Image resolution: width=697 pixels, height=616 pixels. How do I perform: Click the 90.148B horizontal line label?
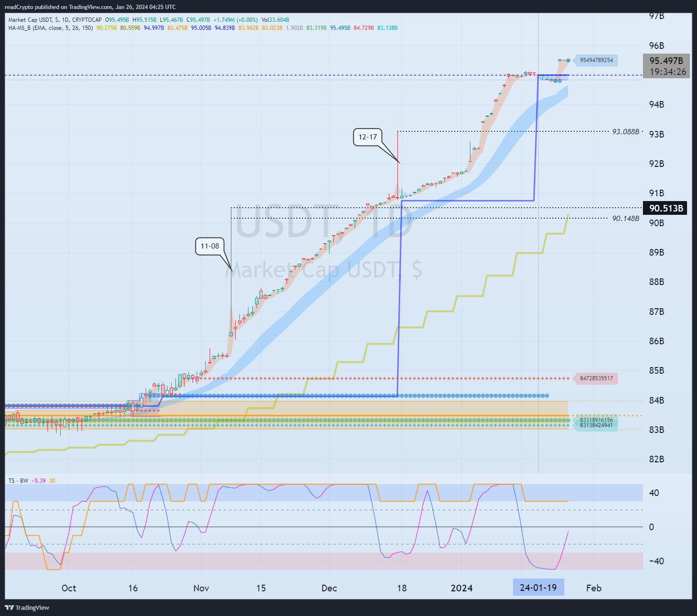[625, 219]
